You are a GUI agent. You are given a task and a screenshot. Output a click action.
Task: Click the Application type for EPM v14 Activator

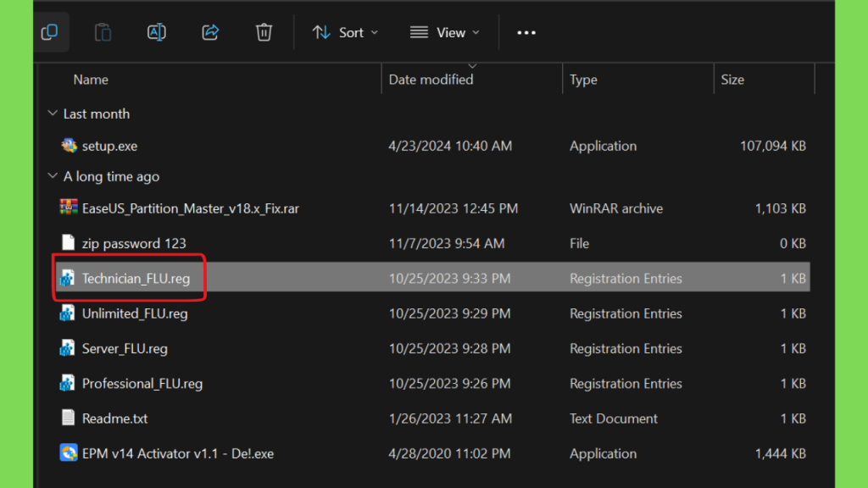tap(603, 454)
